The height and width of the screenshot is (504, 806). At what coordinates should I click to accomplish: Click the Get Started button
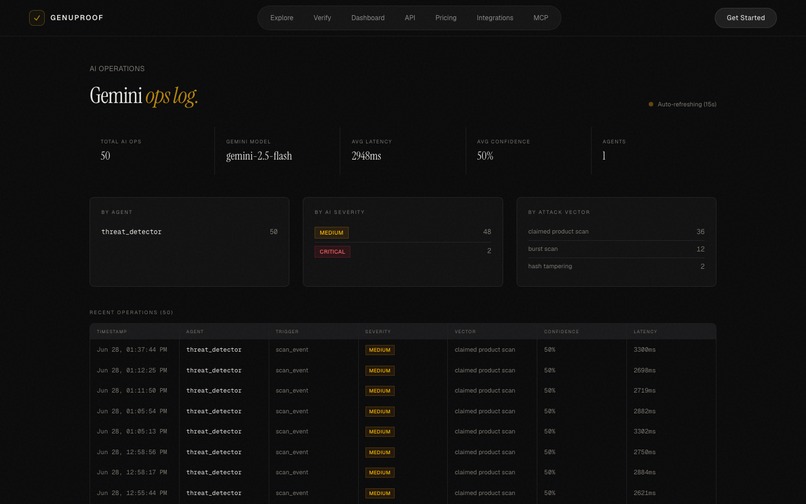tap(745, 18)
